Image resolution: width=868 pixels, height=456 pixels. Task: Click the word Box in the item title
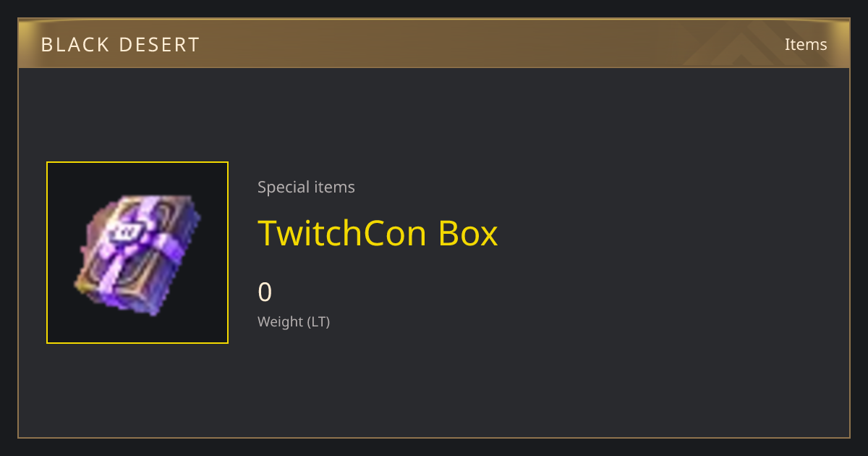[469, 233]
